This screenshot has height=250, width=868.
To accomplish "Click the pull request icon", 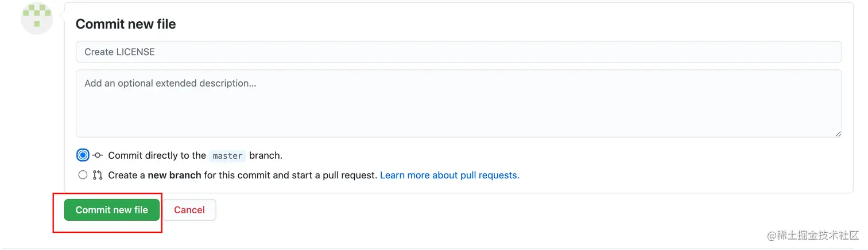I will click(98, 175).
